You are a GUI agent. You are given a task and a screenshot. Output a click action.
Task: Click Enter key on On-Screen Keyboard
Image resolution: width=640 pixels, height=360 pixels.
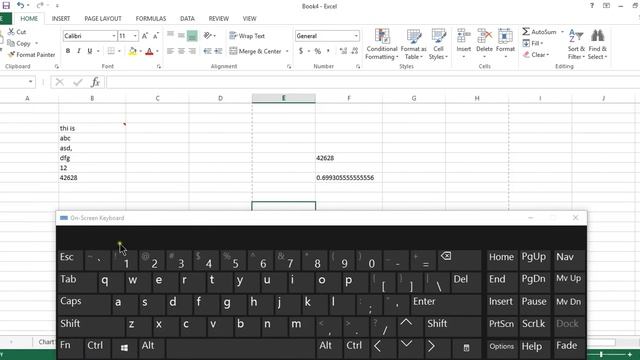446,304
